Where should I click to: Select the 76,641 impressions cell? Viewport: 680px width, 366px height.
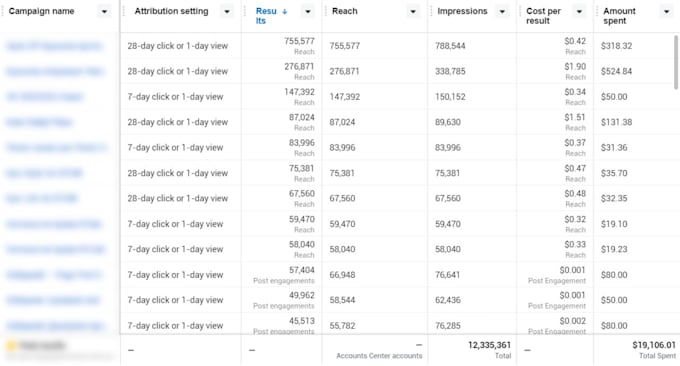pos(448,275)
